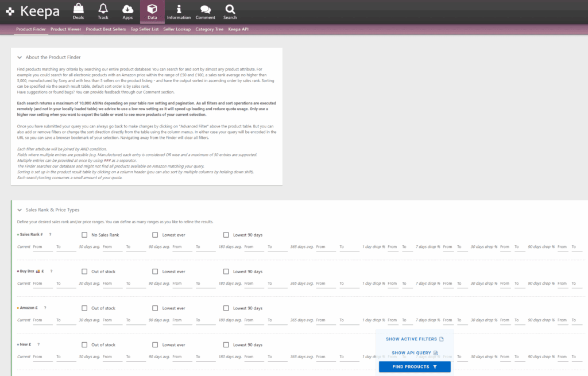Viewport: 588px width, 376px height.
Task: Click the document icon beside Show Active Filters
Action: 442,339
